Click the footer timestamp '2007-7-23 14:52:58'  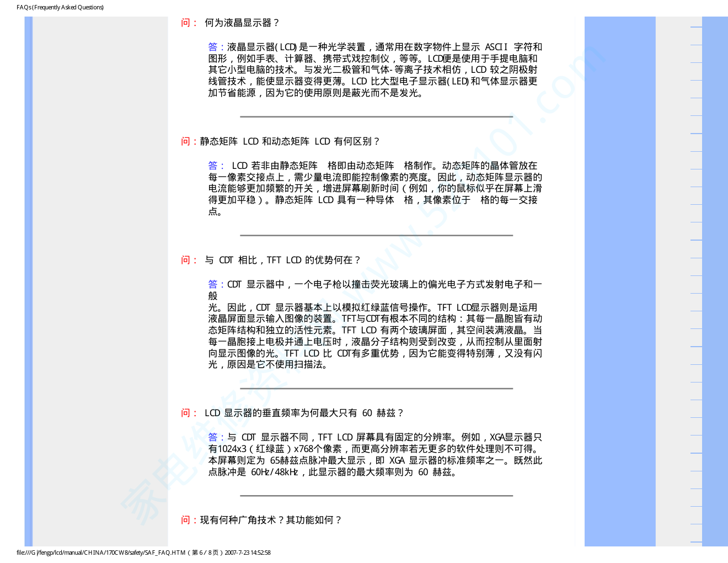pos(248,553)
